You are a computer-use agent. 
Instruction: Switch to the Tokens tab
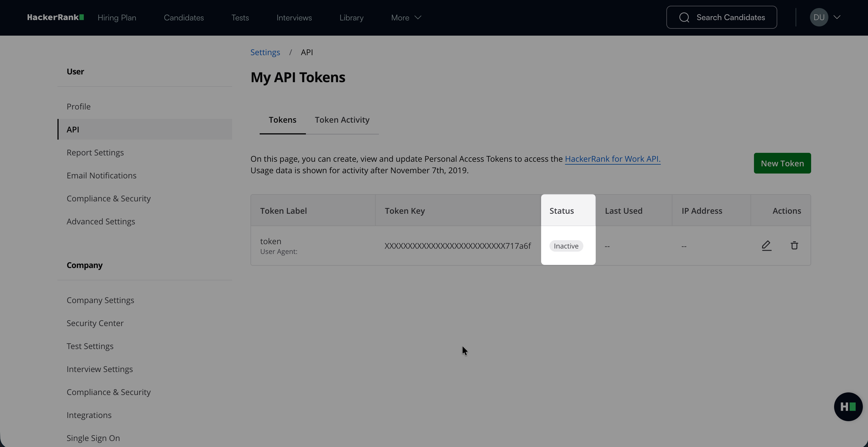[282, 120]
